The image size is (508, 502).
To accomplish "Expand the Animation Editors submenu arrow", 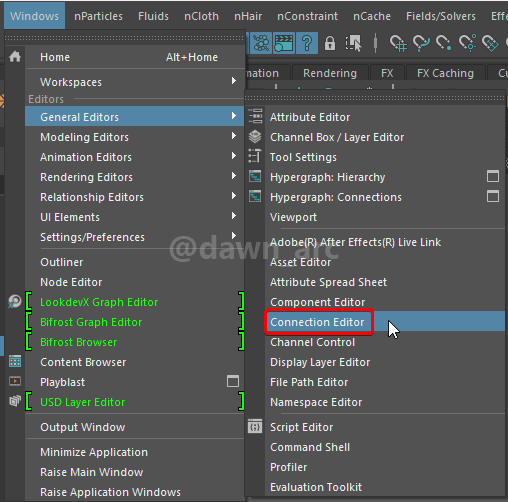I will click(x=234, y=156).
